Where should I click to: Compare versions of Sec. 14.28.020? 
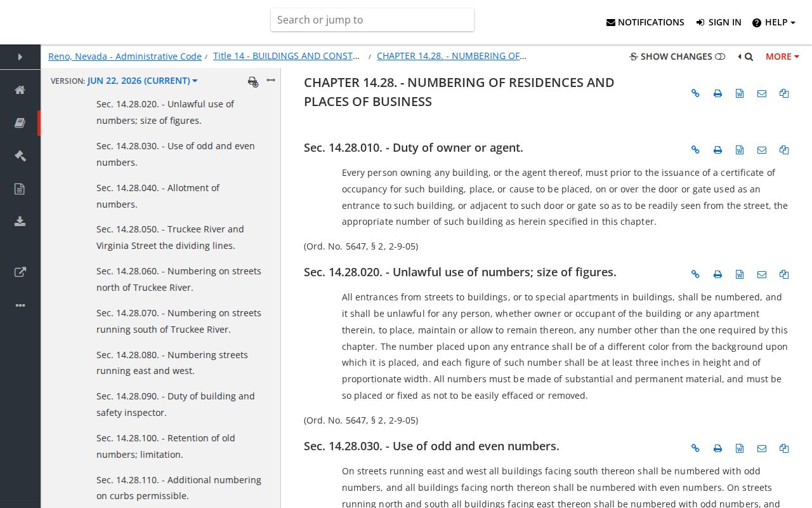click(784, 274)
